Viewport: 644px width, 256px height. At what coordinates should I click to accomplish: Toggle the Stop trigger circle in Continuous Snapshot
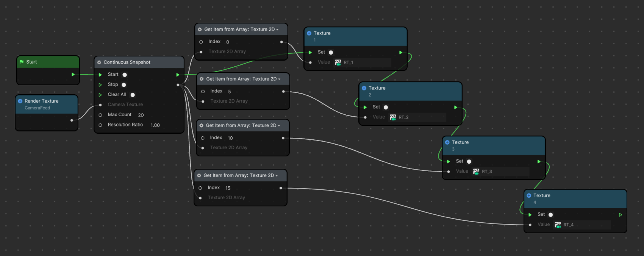[124, 85]
